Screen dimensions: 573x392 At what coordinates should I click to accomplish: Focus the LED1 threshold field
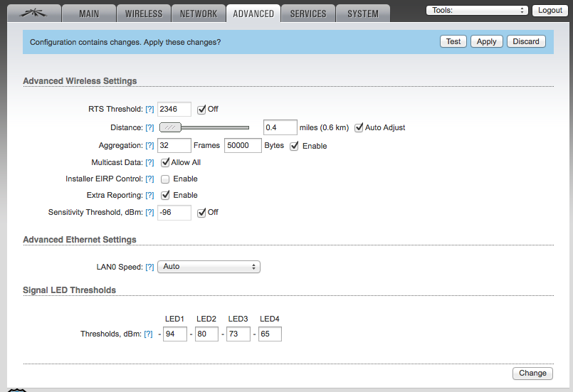175,334
